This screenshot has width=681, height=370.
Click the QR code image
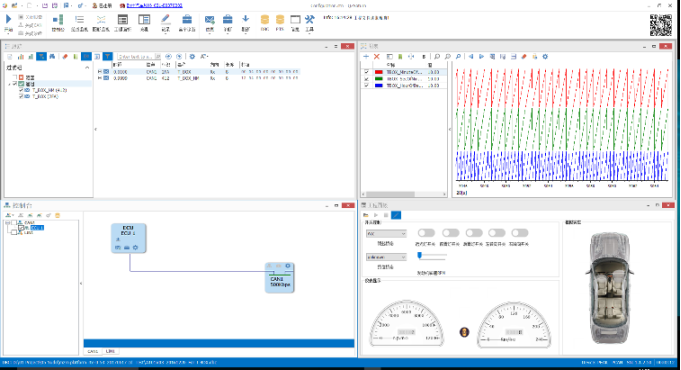[661, 25]
